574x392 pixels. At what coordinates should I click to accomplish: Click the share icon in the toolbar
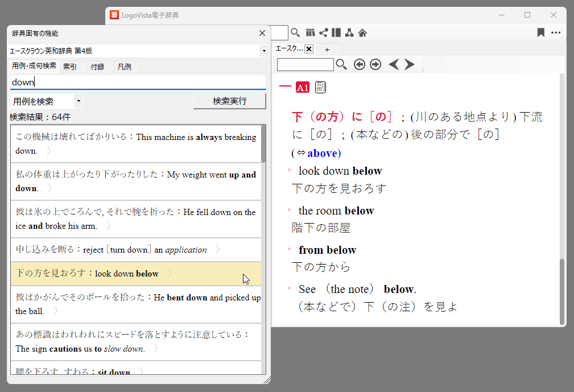tap(323, 32)
